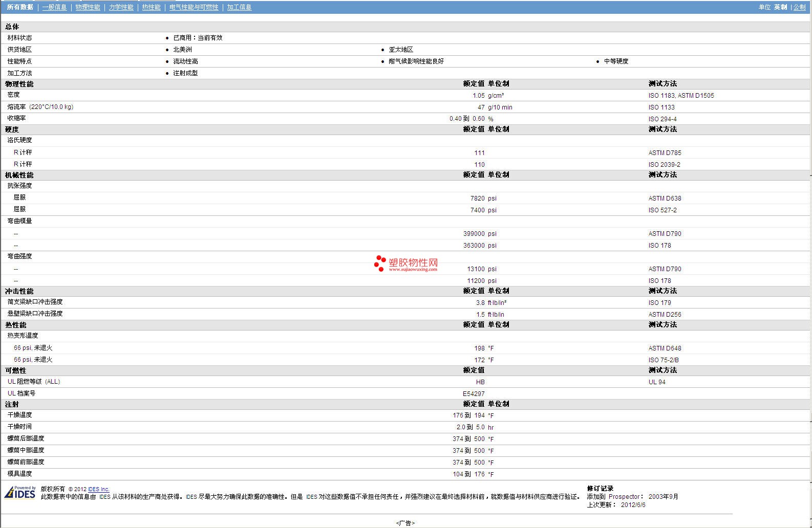This screenshot has width=812, height=528.
Task: Click the 供货地区 row label
Action: [19, 50]
